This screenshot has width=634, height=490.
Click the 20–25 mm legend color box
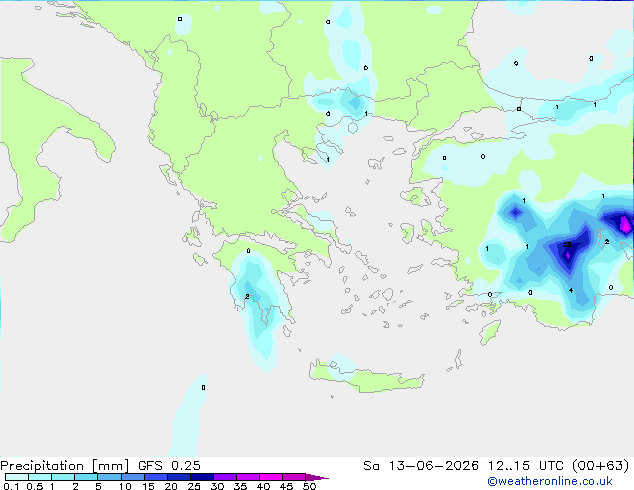coord(178,477)
